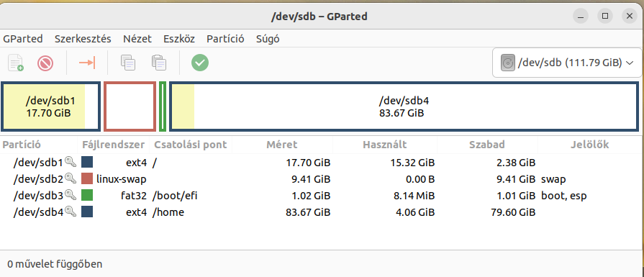Click the New partition toolbar icon
This screenshot has width=644, height=277.
pyautogui.click(x=16, y=63)
